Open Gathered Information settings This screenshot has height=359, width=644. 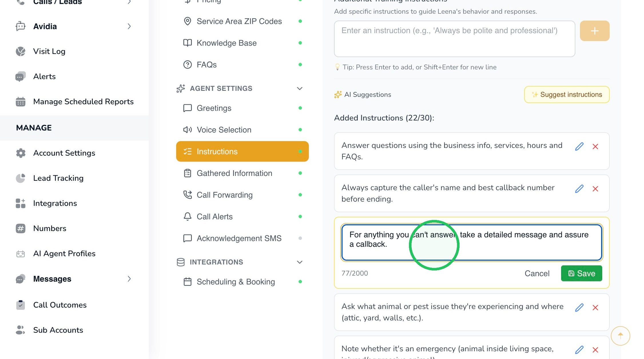click(243, 173)
